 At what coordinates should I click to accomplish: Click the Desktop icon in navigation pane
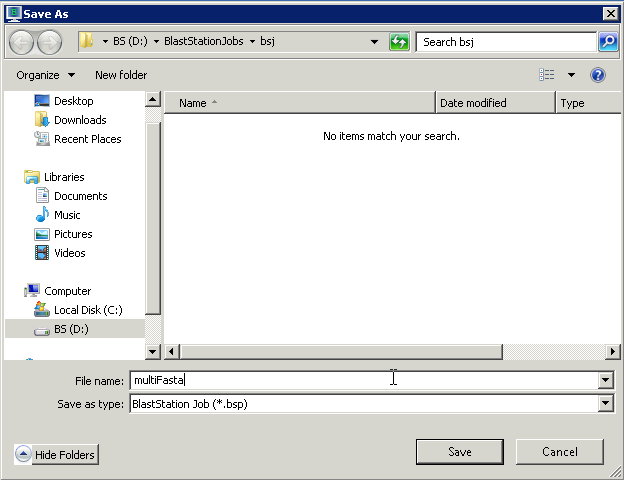(42, 101)
